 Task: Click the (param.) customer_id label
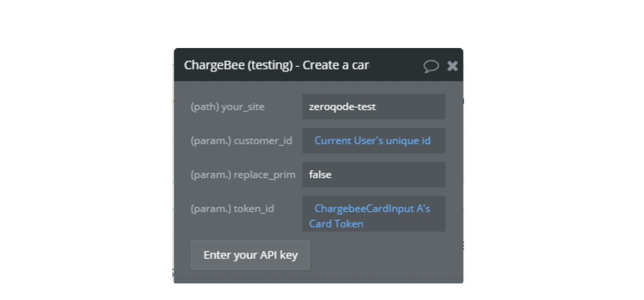pos(241,141)
